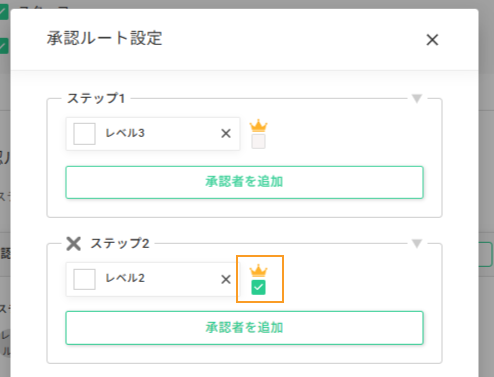Toggle the topmost green checkbox behind the dialog
The height and width of the screenshot is (377, 494).
pyautogui.click(x=3, y=12)
